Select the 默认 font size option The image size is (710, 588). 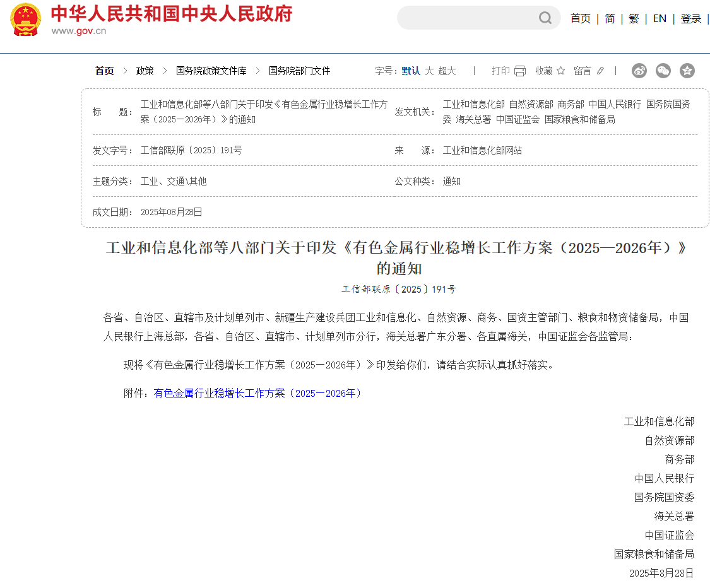coord(411,71)
